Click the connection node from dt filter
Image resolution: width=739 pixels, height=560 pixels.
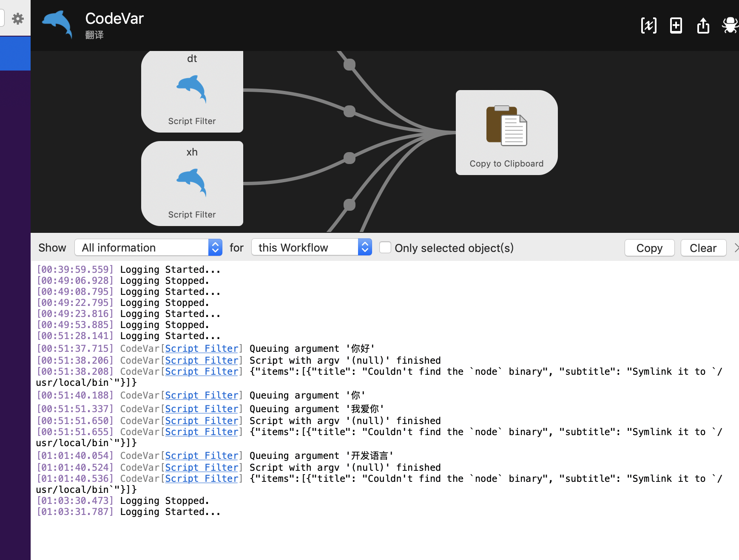[350, 111]
